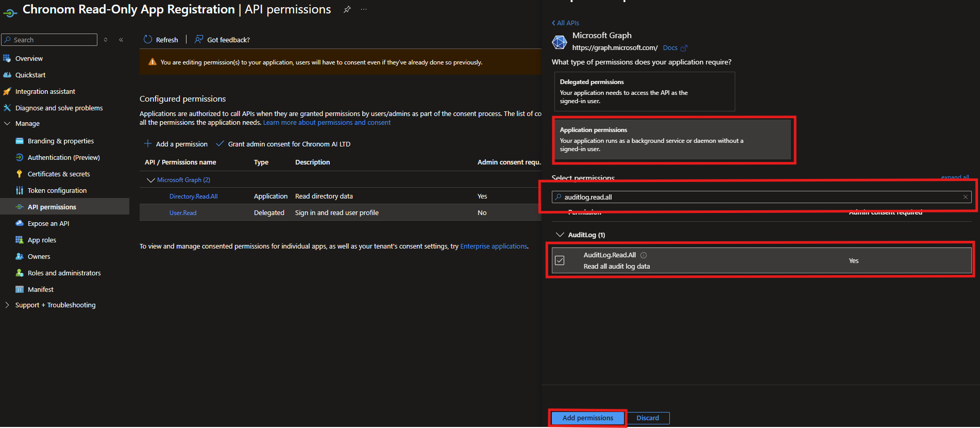Image resolution: width=980 pixels, height=428 pixels.
Task: Open the more options ellipsis in title
Action: coord(364,9)
